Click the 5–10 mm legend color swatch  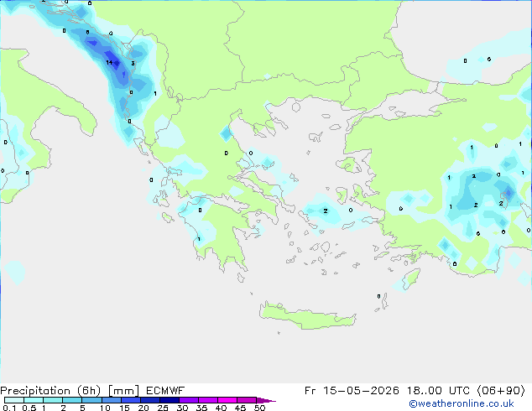tap(91, 400)
